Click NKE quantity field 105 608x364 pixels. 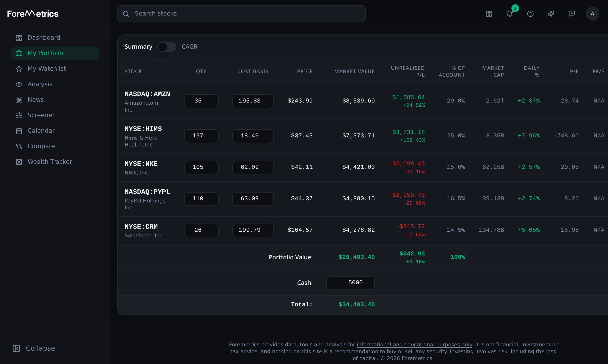point(201,167)
